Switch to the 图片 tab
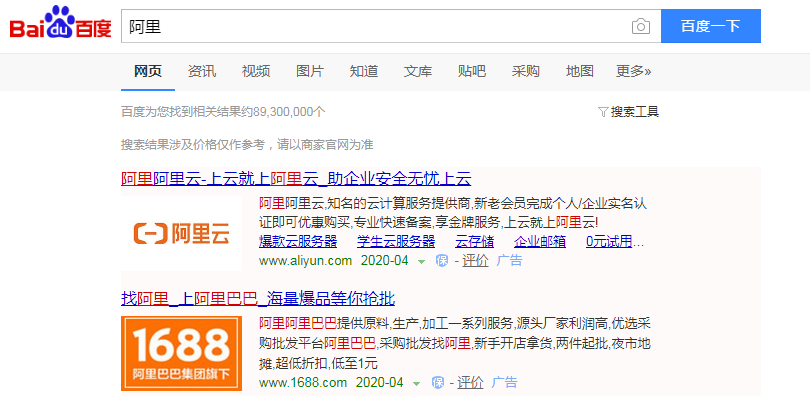Viewport: 810px width, 405px height. (x=310, y=71)
